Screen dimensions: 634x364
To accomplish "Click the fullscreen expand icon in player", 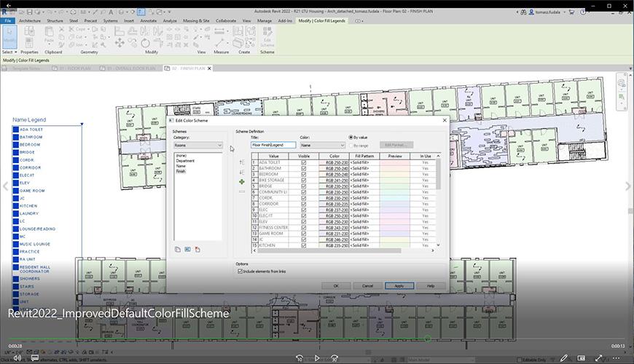I will pyautogui.click(x=599, y=358).
